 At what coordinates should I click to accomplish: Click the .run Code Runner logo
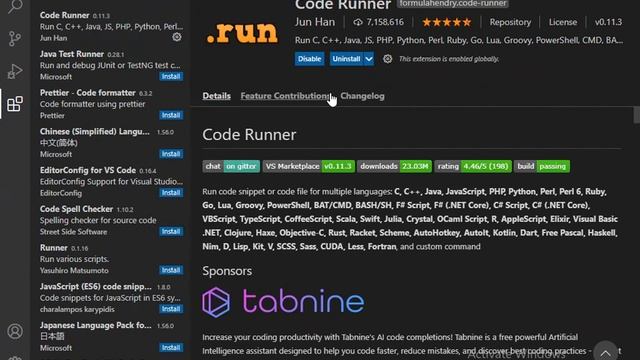coord(242,33)
